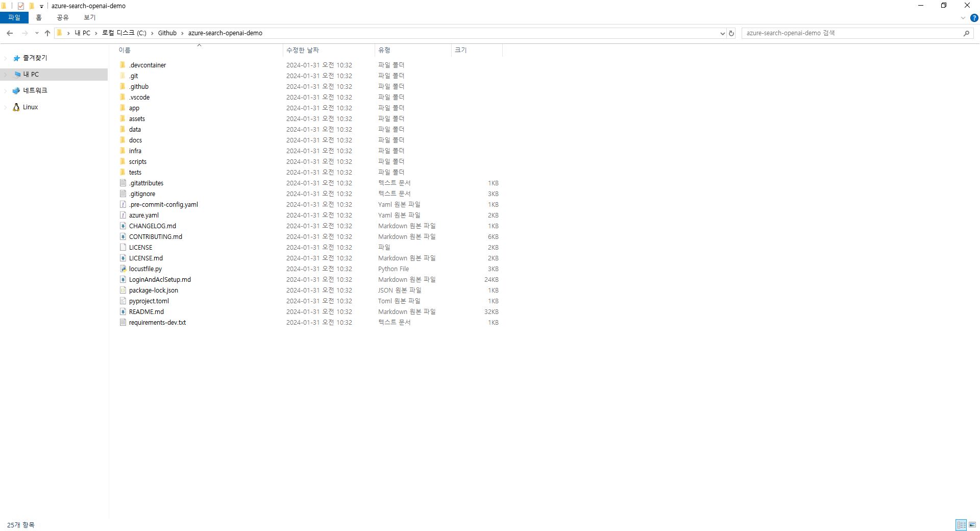Select the locustfile.py Python file icon
Viewport: 980px width, 531px height.
(x=123, y=269)
